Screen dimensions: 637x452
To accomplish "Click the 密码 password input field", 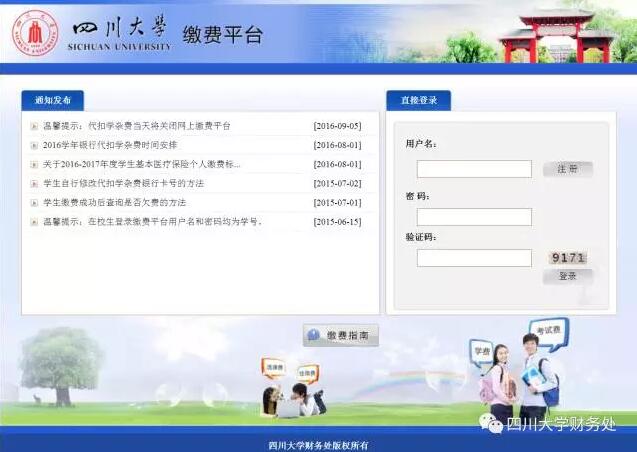I will 474,217.
